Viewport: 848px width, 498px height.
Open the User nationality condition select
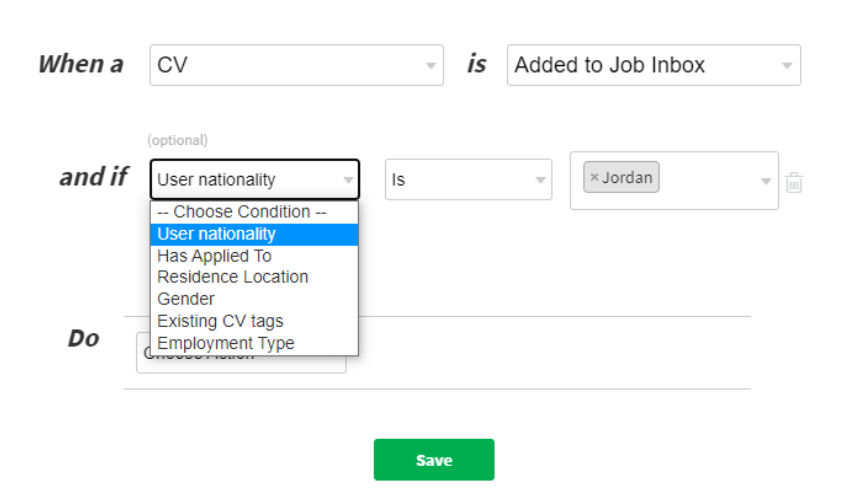tap(254, 180)
